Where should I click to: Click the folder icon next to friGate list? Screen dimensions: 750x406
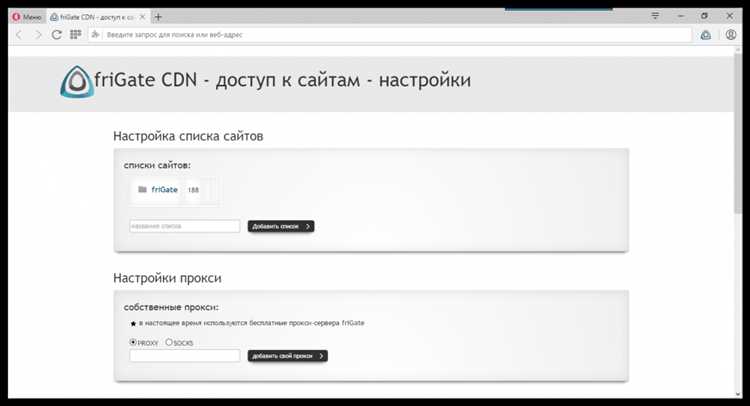coord(142,189)
